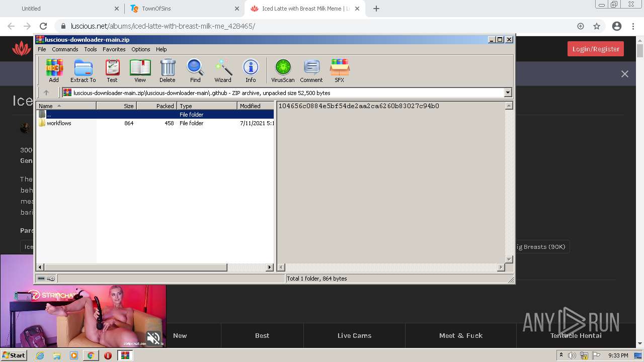Click the taskbar volume icon
644x362 pixels.
(572, 355)
